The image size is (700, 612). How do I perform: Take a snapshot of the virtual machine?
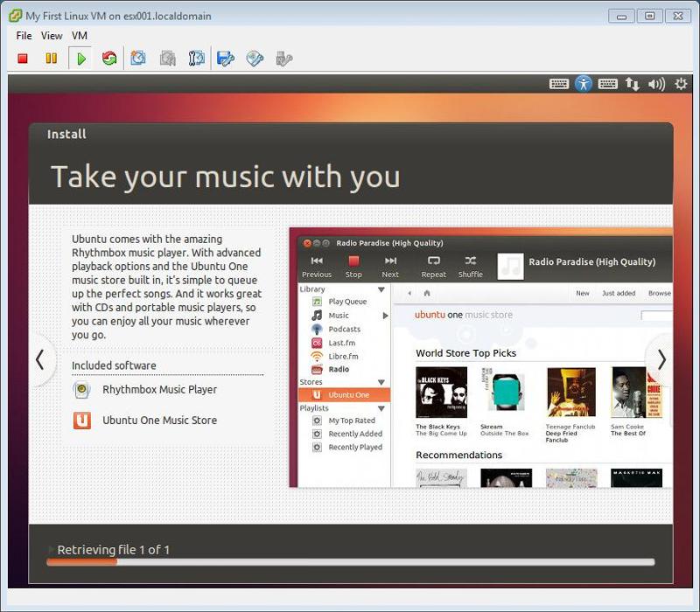138,59
